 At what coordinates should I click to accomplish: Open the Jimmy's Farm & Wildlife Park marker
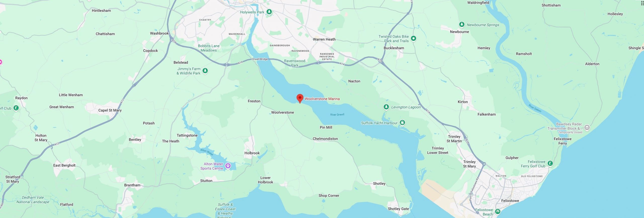coord(205,71)
